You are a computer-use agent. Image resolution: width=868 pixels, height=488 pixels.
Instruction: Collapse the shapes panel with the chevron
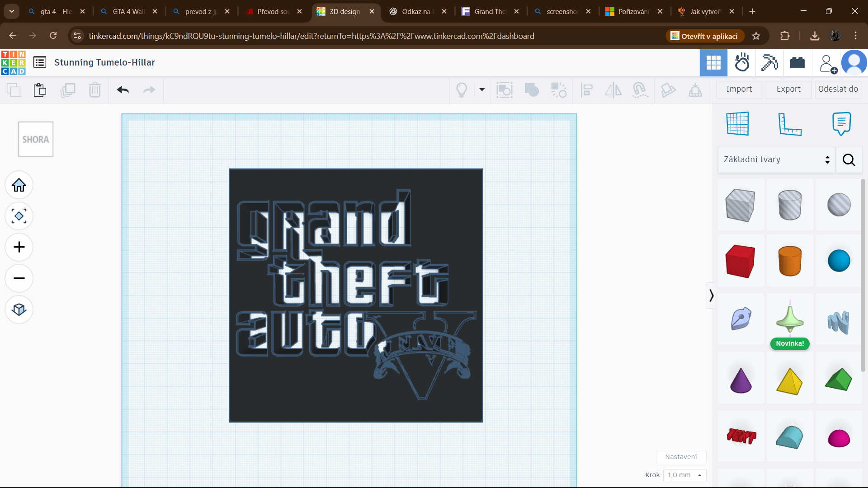711,296
